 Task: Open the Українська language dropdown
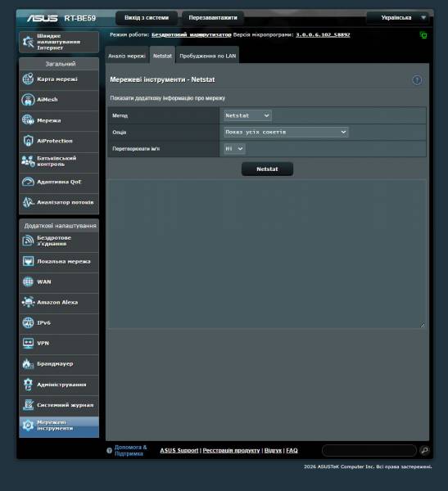(x=398, y=17)
